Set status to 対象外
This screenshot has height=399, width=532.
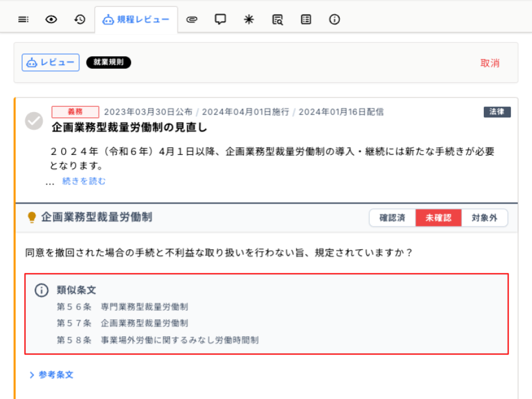click(x=484, y=218)
